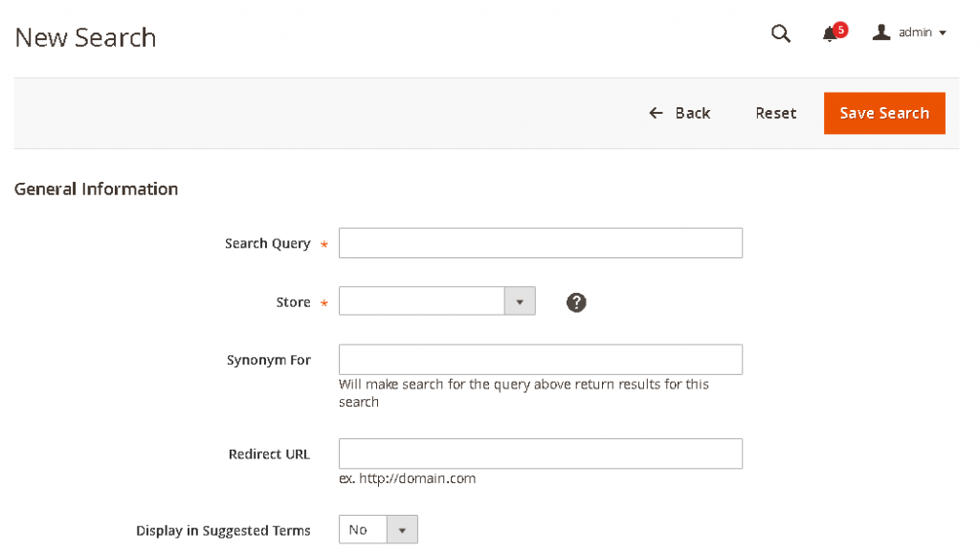Click inside the Synonym For field
980x554 pixels.
(540, 359)
